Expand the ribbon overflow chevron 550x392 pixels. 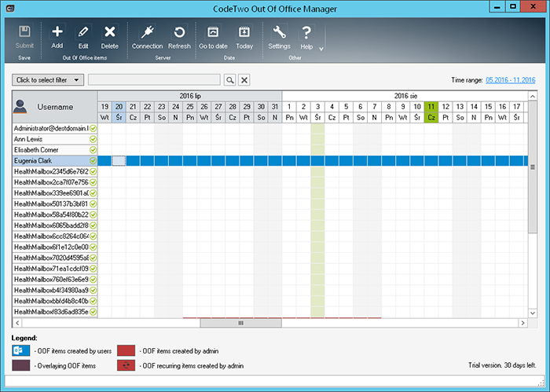click(x=321, y=49)
